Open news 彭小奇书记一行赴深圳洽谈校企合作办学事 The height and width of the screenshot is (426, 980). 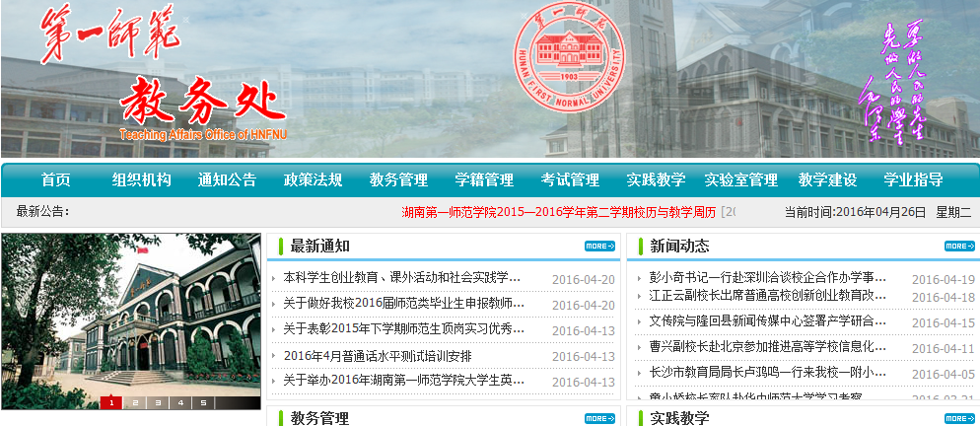(x=767, y=277)
